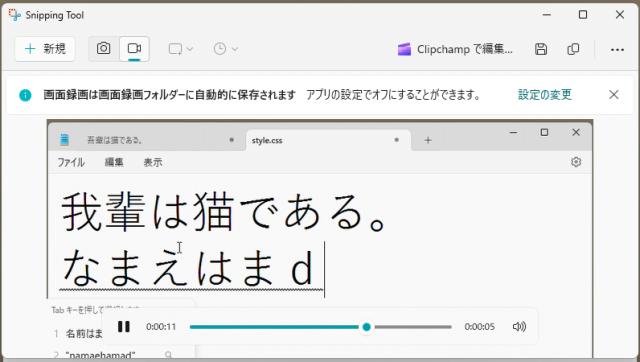The height and width of the screenshot is (362, 640).
Task: Maximize the recorded Notepad window
Action: [544, 132]
